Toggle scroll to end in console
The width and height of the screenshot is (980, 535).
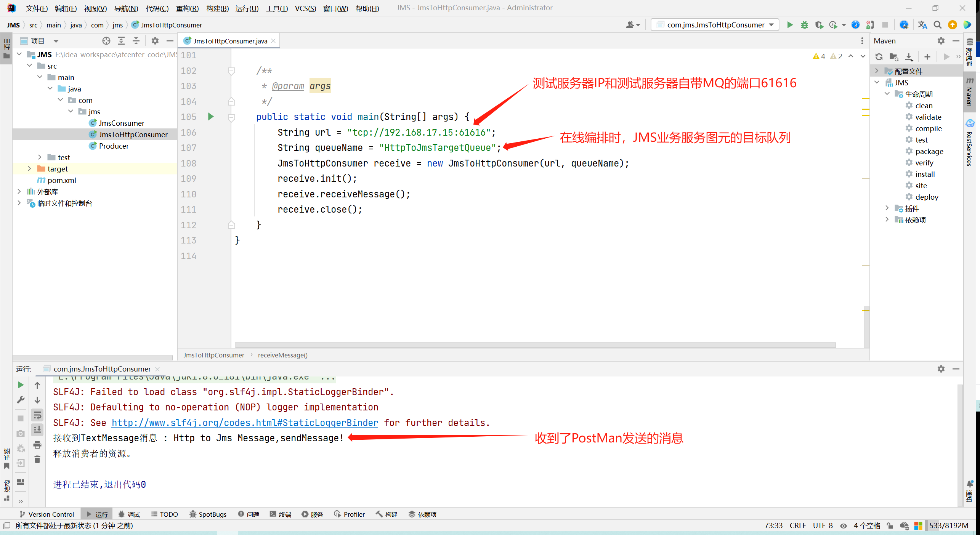(x=37, y=430)
